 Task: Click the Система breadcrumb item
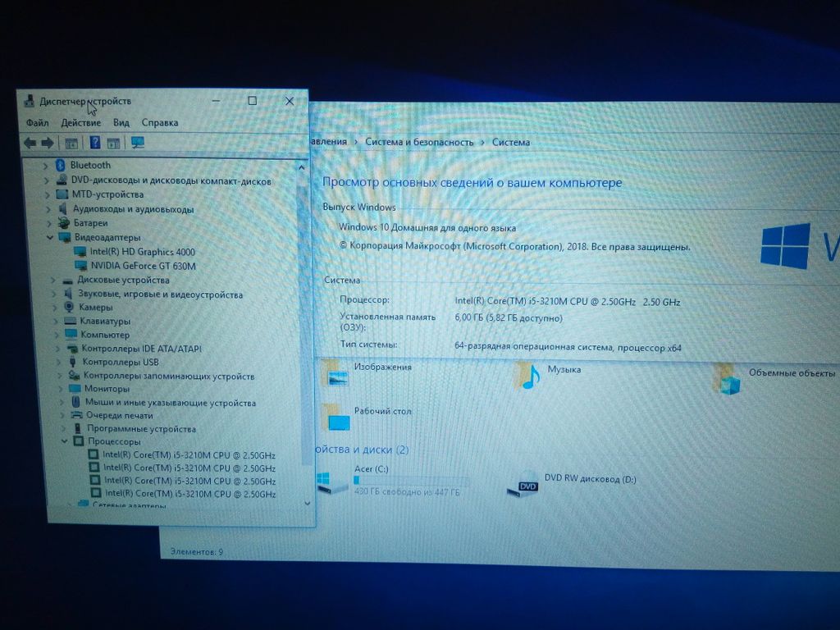(511, 143)
